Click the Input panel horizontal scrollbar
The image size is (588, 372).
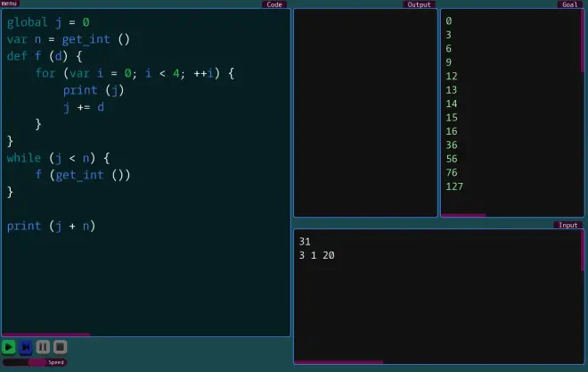[339, 361]
